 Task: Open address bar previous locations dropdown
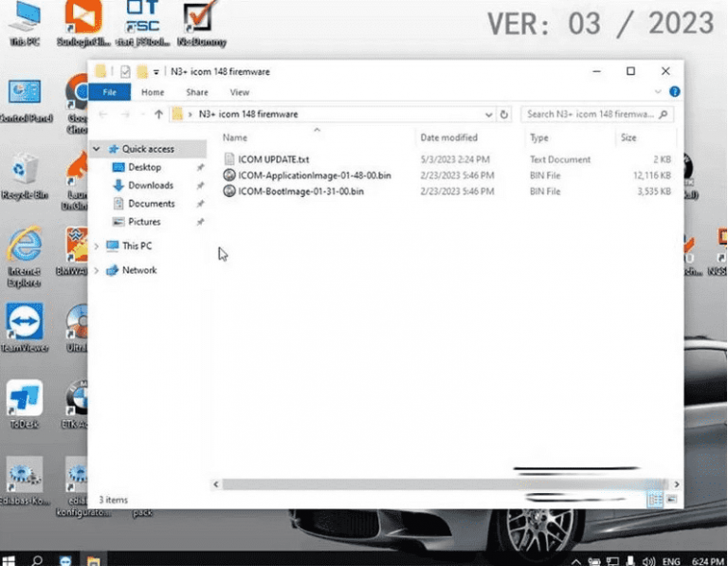pyautogui.click(x=488, y=114)
